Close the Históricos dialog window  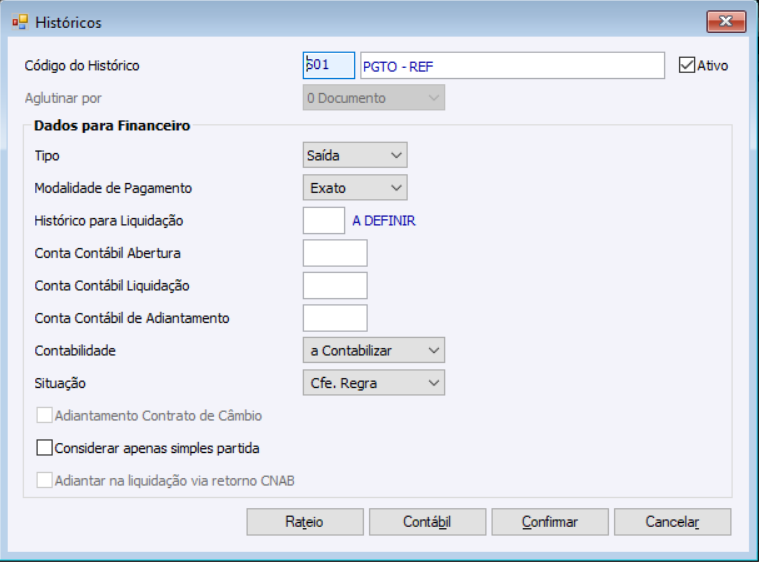726,22
